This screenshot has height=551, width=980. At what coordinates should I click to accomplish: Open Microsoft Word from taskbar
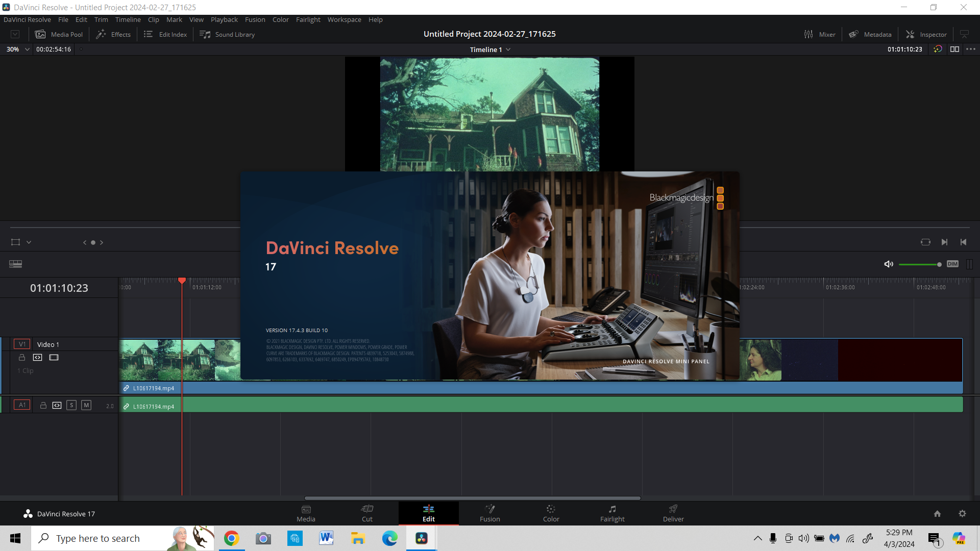click(326, 538)
